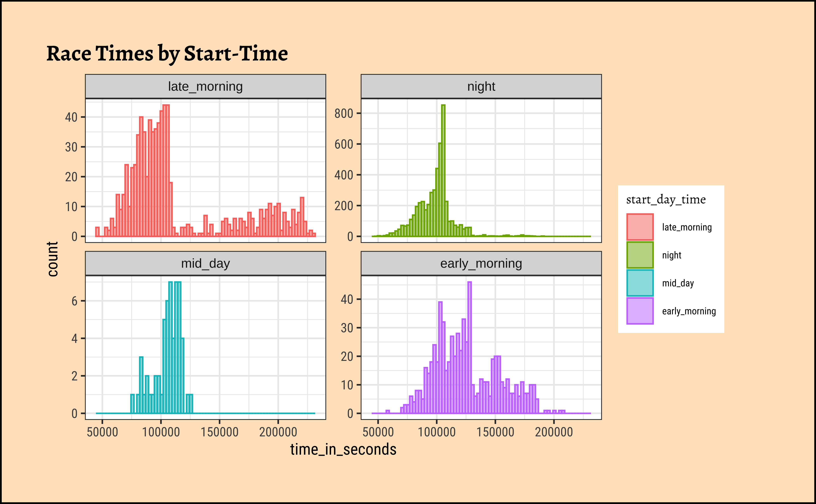Click the time_in_seconds x-axis label
This screenshot has width=816, height=504.
(343, 449)
